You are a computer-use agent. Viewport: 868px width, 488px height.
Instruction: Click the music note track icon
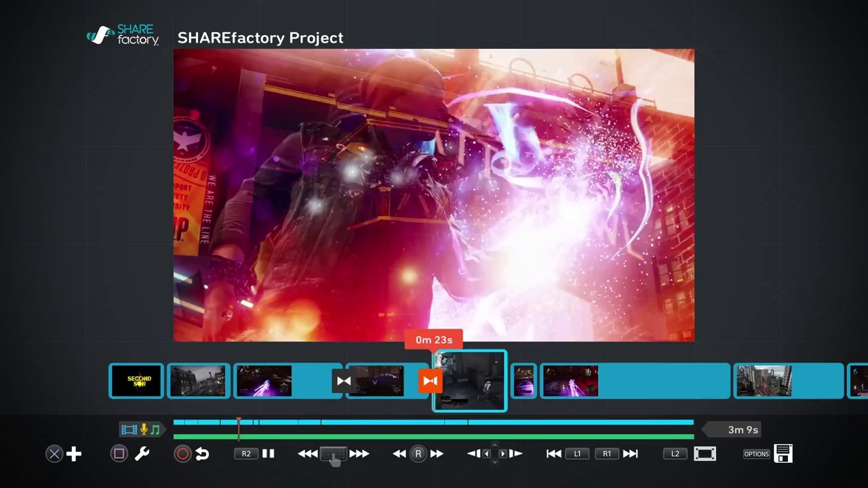pos(155,430)
